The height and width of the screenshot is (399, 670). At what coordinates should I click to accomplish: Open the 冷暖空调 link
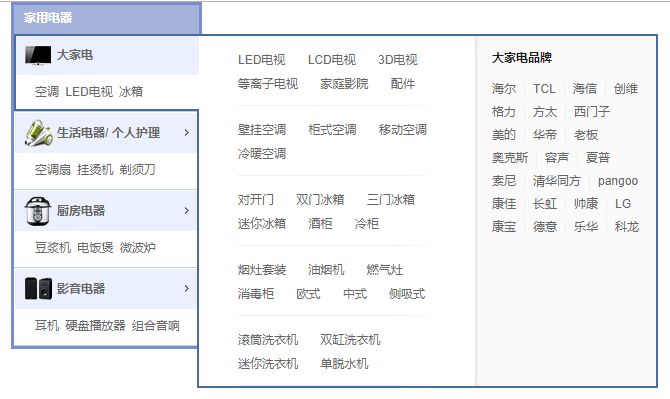tap(262, 154)
